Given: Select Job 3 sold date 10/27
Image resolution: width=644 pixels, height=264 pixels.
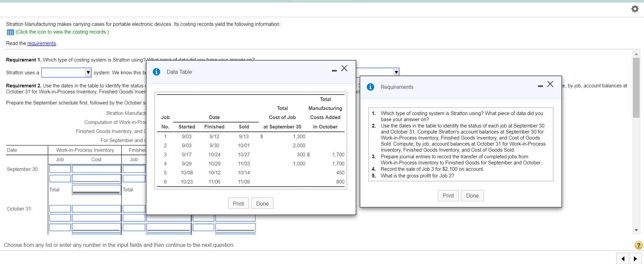Looking at the screenshot, I should [x=244, y=155].
